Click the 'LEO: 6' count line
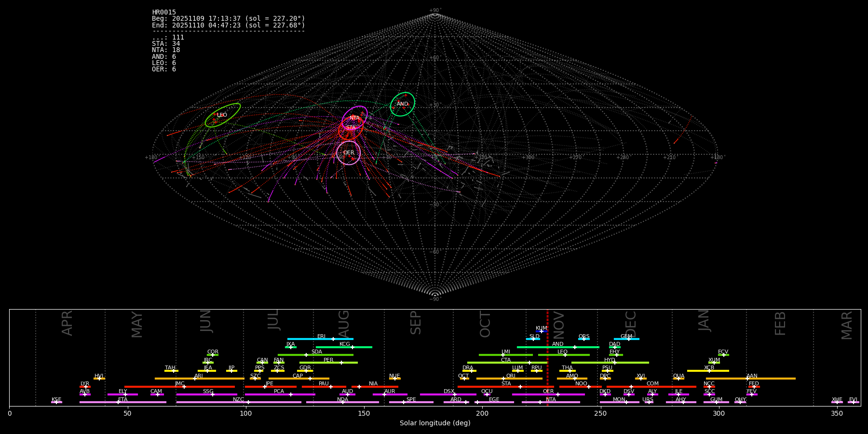This screenshot has width=868, height=434. click(x=164, y=63)
